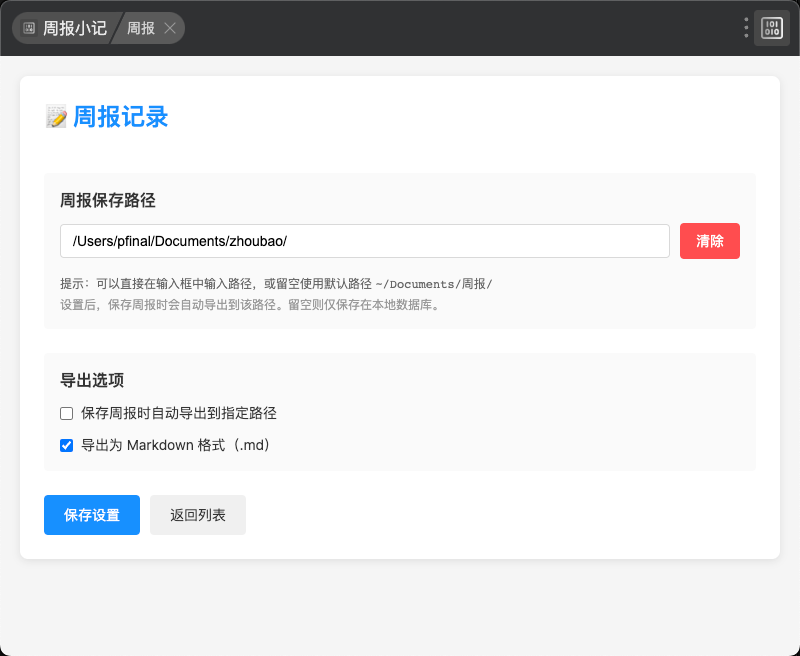Click the blue 保存设置 button

tap(92, 515)
